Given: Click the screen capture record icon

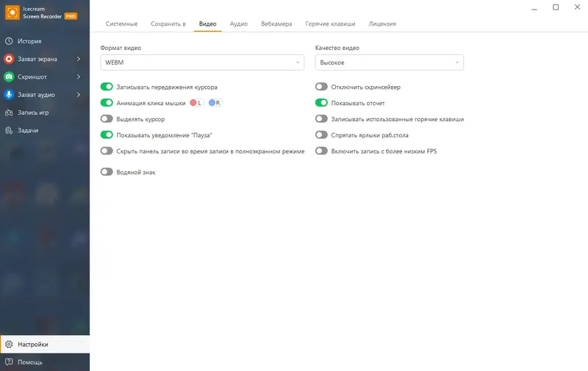Looking at the screenshot, I should [9, 59].
